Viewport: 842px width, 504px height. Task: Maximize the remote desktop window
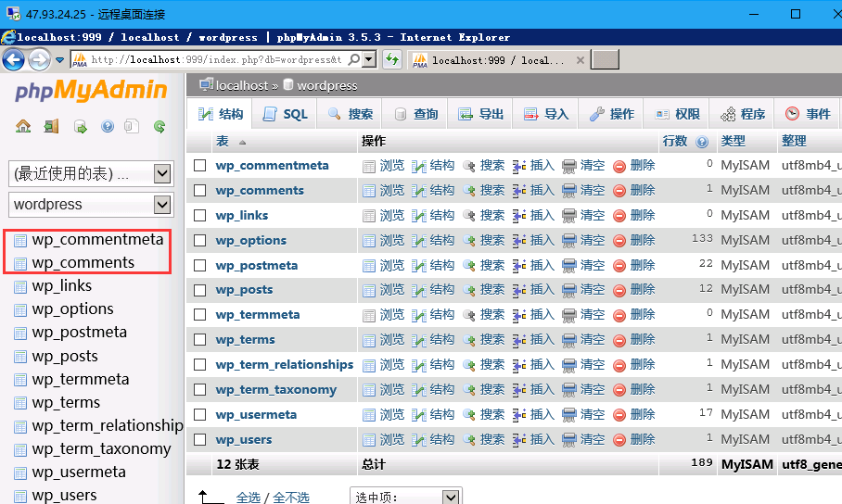tap(796, 14)
